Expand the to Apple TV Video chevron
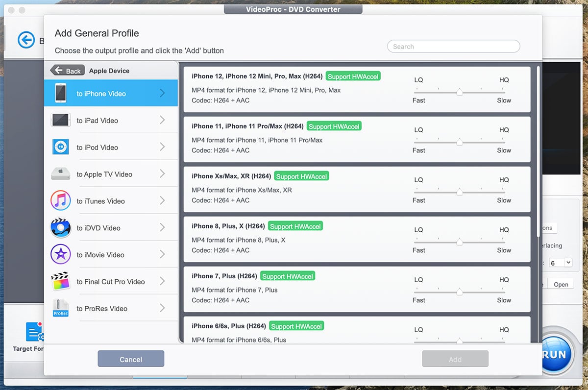Image resolution: width=588 pixels, height=390 pixels. pyautogui.click(x=162, y=174)
